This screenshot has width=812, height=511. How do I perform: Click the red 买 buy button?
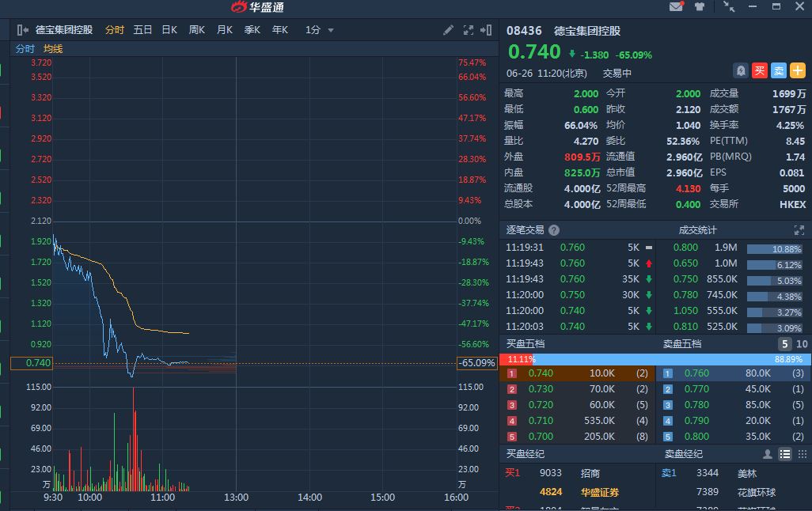(760, 70)
